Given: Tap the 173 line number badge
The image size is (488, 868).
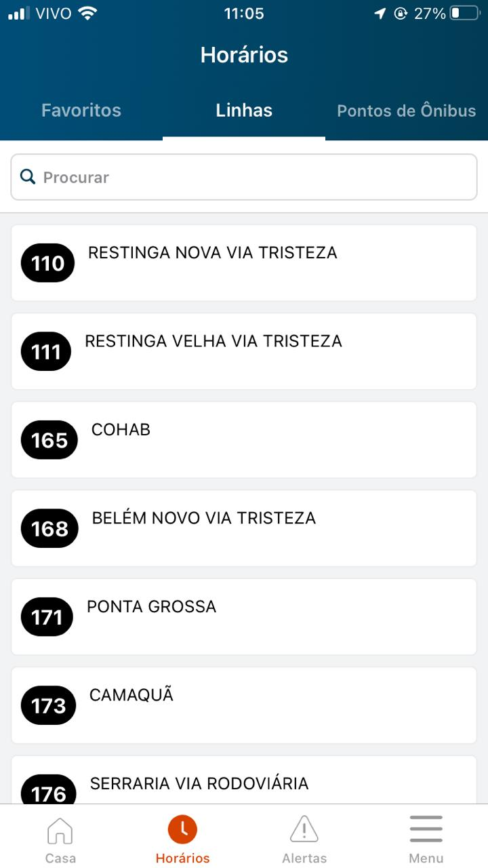Looking at the screenshot, I should click(x=48, y=706).
